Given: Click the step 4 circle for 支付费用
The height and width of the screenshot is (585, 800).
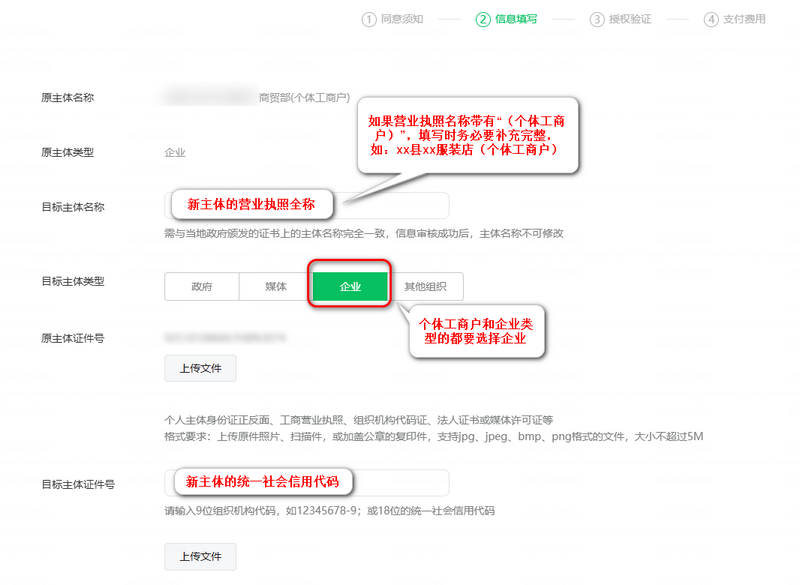Looking at the screenshot, I should (x=711, y=19).
